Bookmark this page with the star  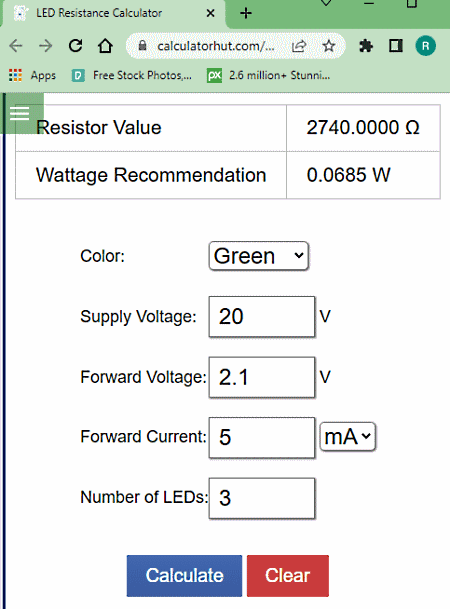(328, 46)
